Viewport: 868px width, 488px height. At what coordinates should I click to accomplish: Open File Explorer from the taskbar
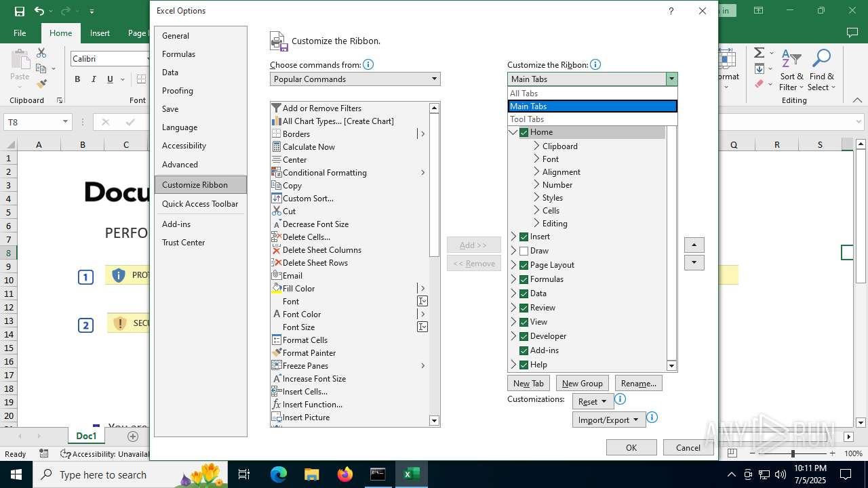point(311,474)
